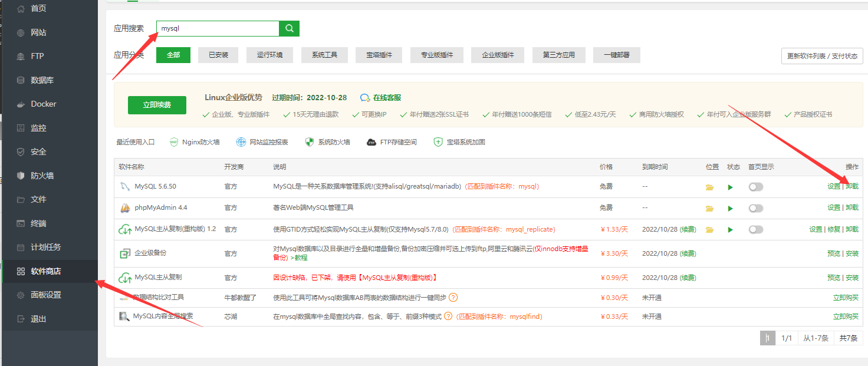Click the 软件商店 grid icon in sidebar
The width and height of the screenshot is (868, 366).
click(x=21, y=271)
